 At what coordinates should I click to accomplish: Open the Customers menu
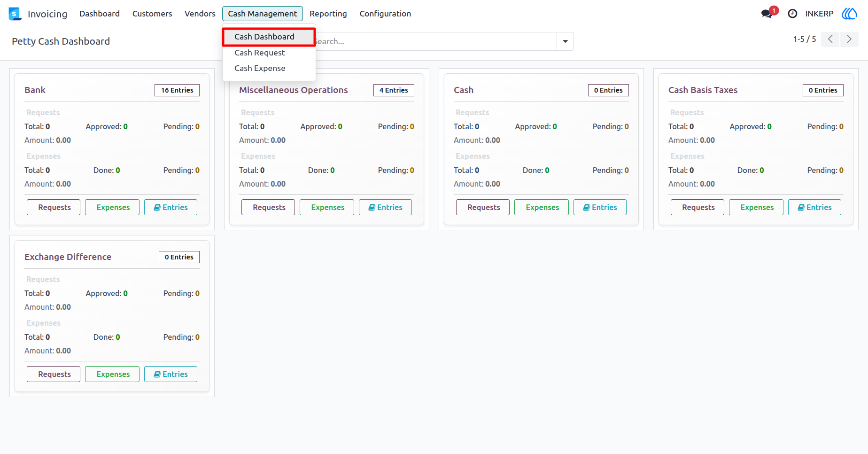pos(152,14)
